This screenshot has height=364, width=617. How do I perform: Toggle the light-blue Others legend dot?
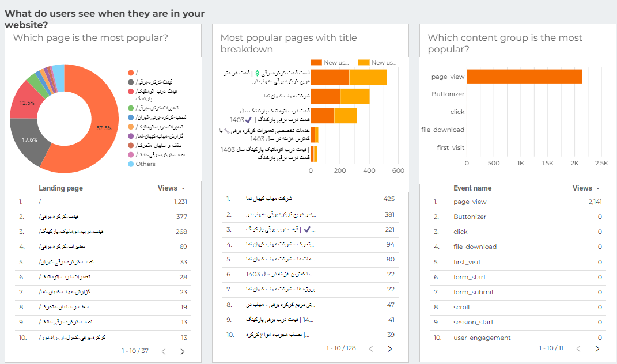131,164
